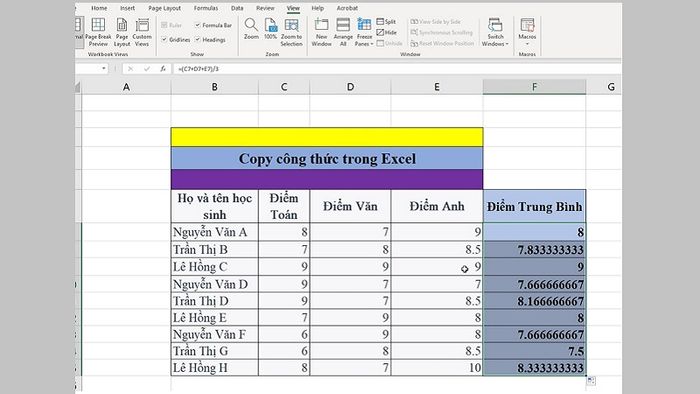
Task: Select cell 'Lê Hồng C'
Action: (214, 267)
